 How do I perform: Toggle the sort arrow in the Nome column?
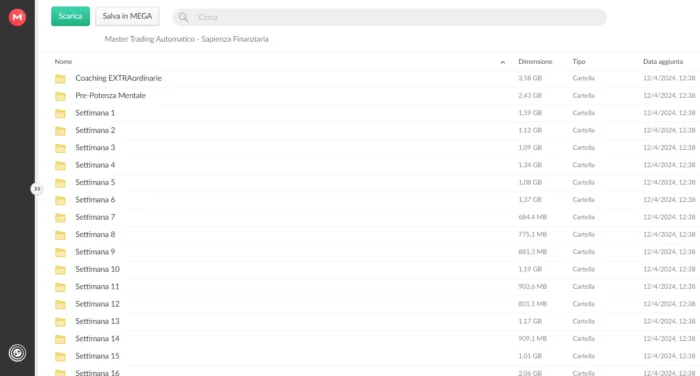(503, 62)
